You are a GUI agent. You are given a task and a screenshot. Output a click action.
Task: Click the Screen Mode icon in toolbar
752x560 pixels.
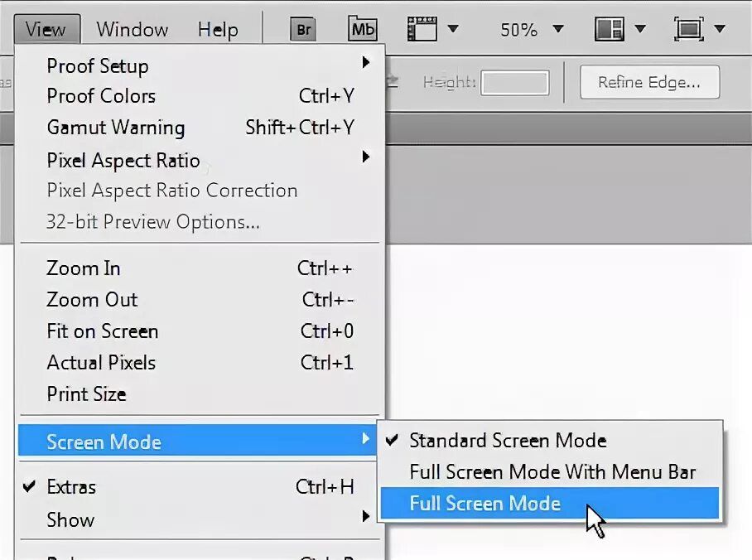click(x=689, y=29)
